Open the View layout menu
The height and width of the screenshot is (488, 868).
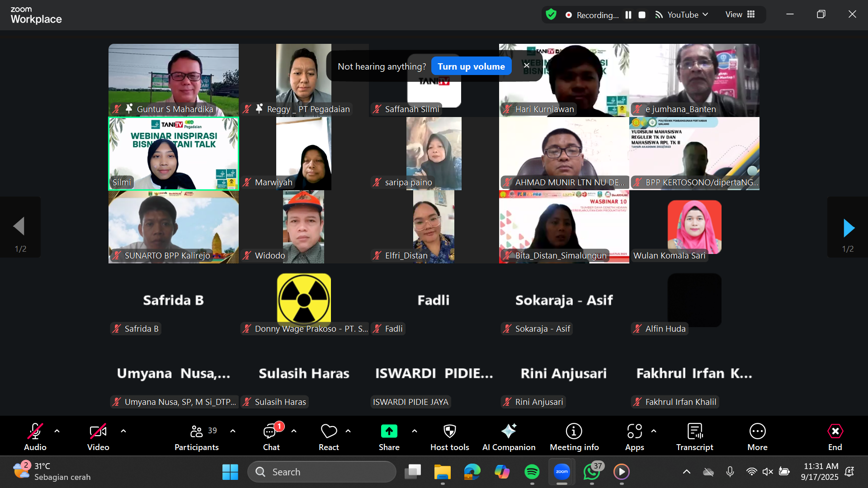click(740, 14)
